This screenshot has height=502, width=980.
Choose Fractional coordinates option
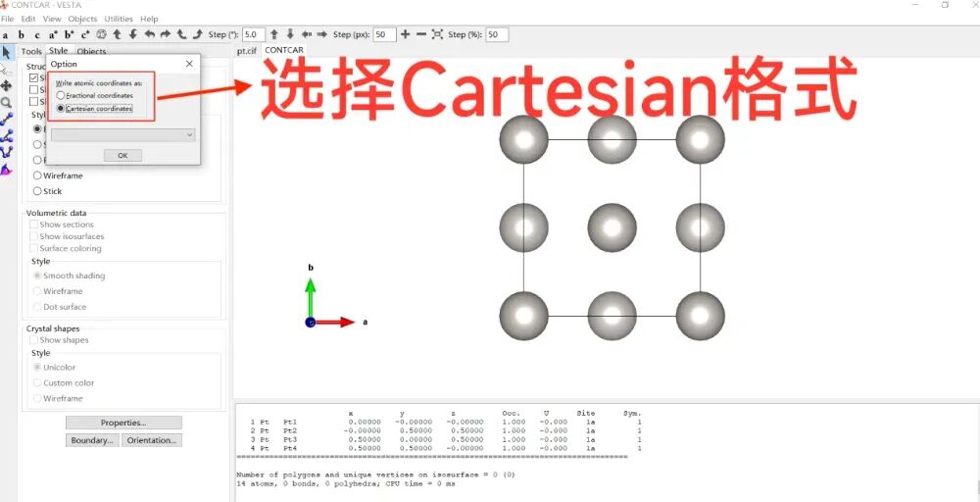click(x=95, y=96)
